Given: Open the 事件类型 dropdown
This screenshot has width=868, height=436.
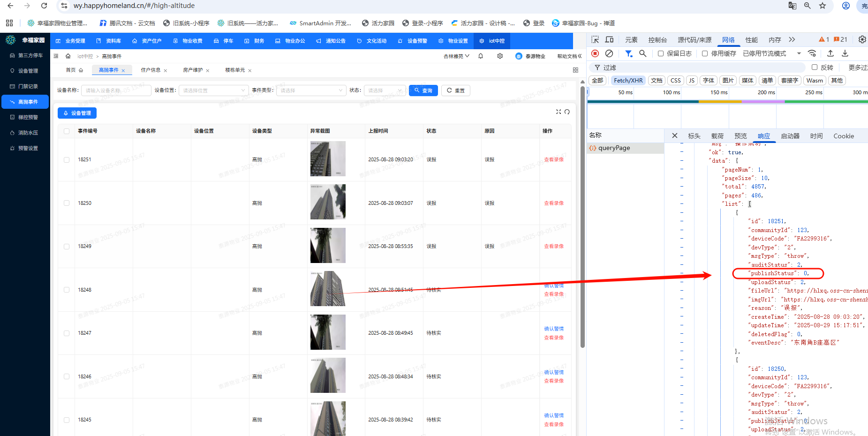Looking at the screenshot, I should click(x=311, y=90).
